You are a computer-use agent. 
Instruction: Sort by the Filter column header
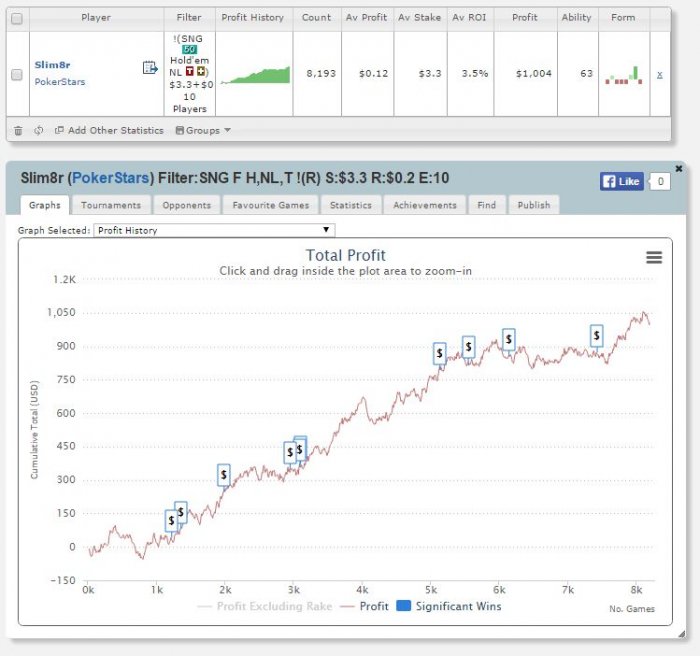[189, 17]
